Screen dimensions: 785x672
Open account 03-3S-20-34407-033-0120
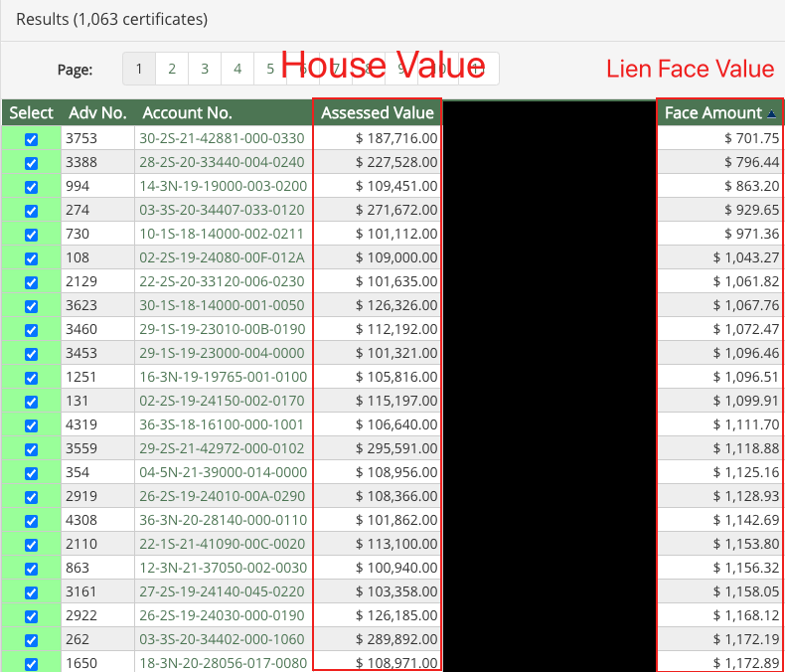click(222, 210)
